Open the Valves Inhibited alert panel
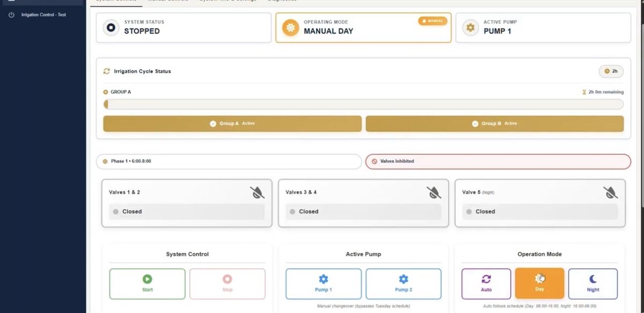 click(497, 161)
